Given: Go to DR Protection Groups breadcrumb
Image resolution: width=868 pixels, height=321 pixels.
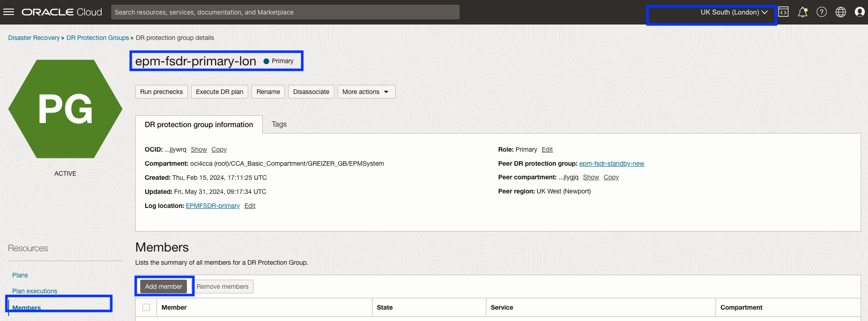Looking at the screenshot, I should (98, 38).
